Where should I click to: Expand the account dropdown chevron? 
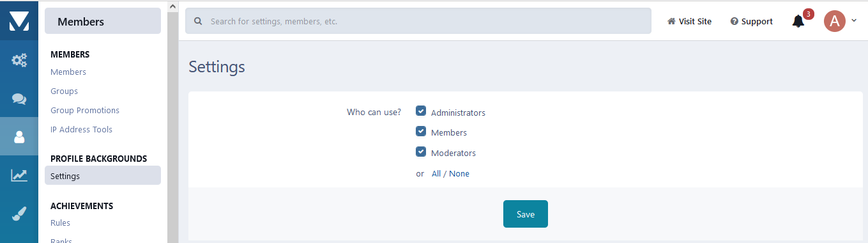(854, 20)
